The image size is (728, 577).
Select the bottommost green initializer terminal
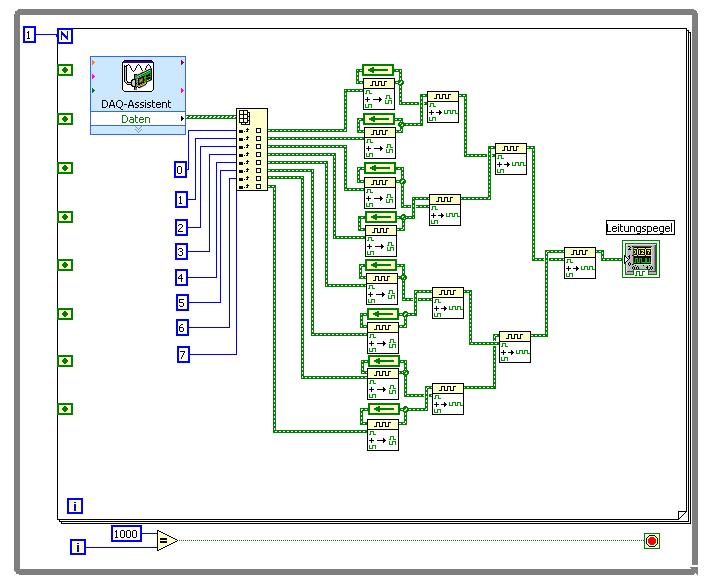[x=65, y=409]
